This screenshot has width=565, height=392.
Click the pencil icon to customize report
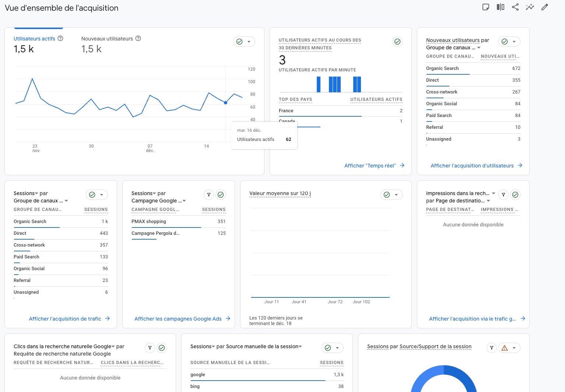click(x=545, y=7)
